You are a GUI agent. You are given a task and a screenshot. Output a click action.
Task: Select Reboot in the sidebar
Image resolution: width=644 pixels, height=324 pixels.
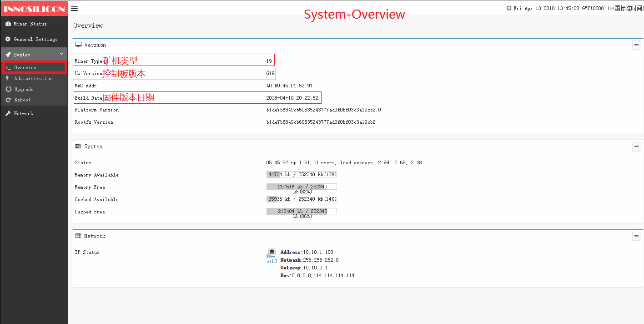coord(22,100)
